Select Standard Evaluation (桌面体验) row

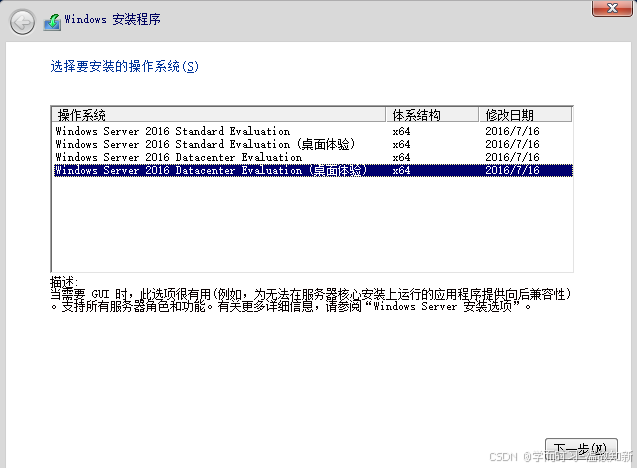312,144
